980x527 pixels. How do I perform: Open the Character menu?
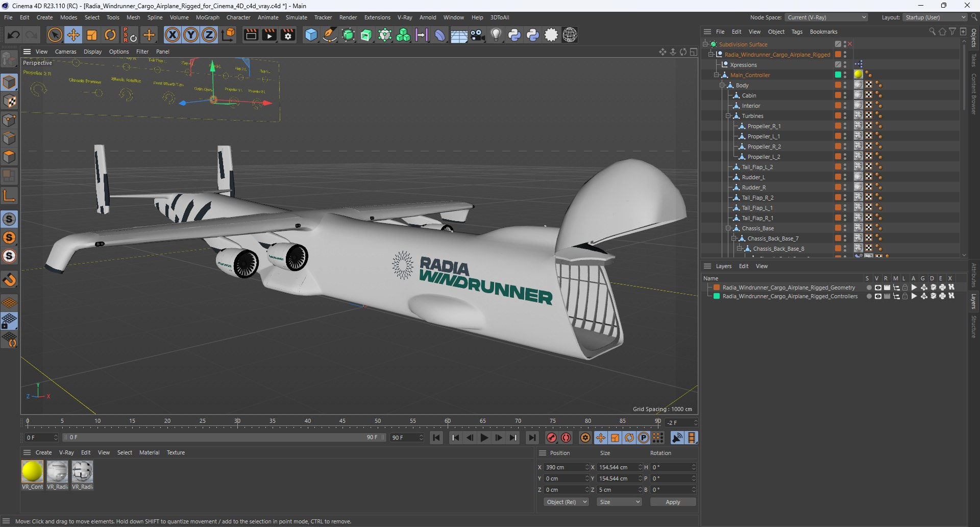click(238, 17)
